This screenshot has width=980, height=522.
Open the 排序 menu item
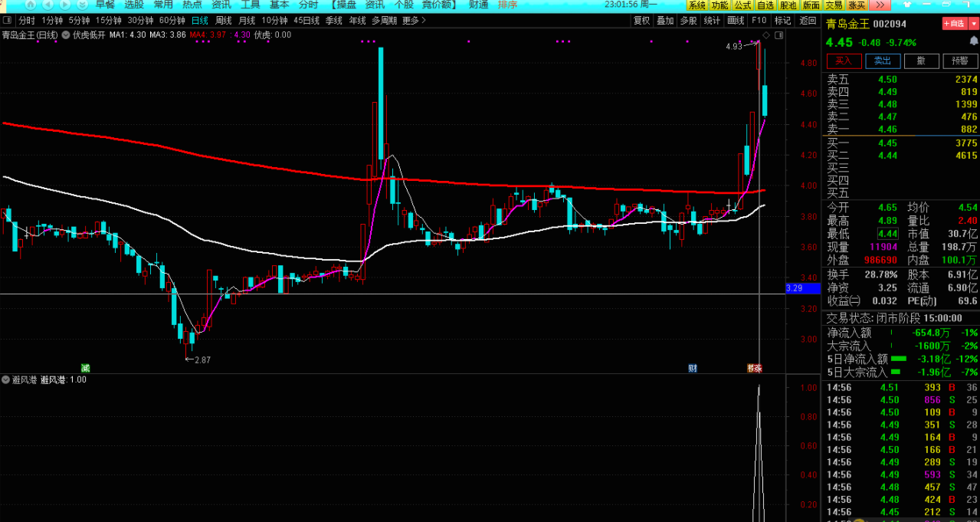pos(508,5)
